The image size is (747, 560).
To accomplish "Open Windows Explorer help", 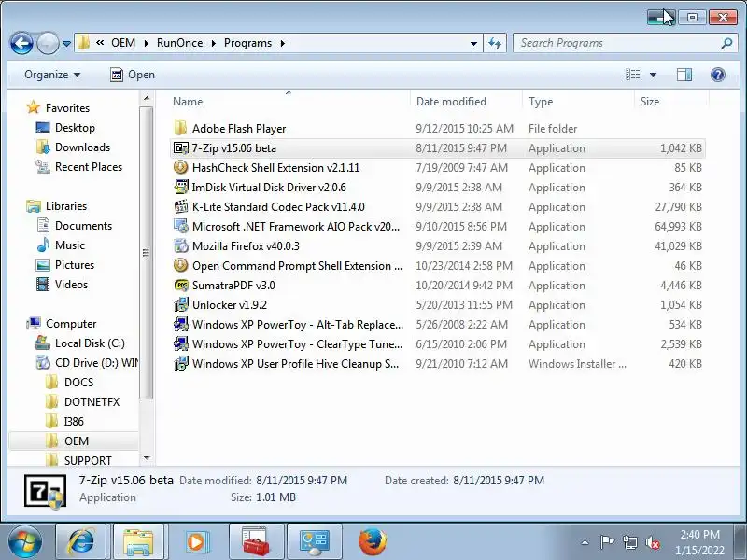I will (x=717, y=75).
